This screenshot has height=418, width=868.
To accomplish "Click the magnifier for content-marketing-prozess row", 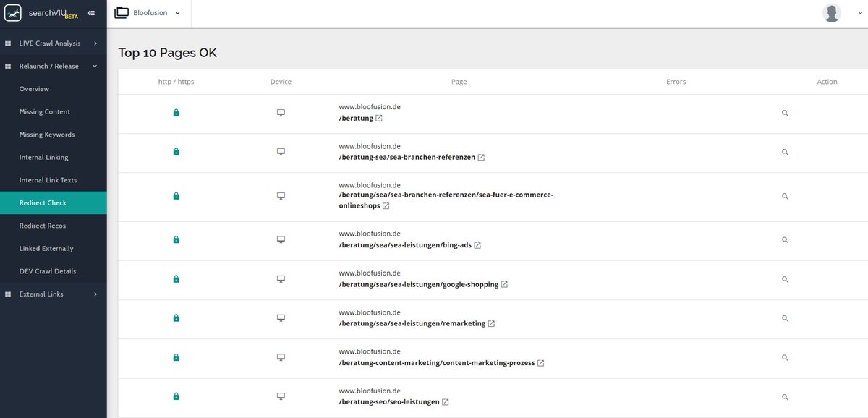I will 785,358.
